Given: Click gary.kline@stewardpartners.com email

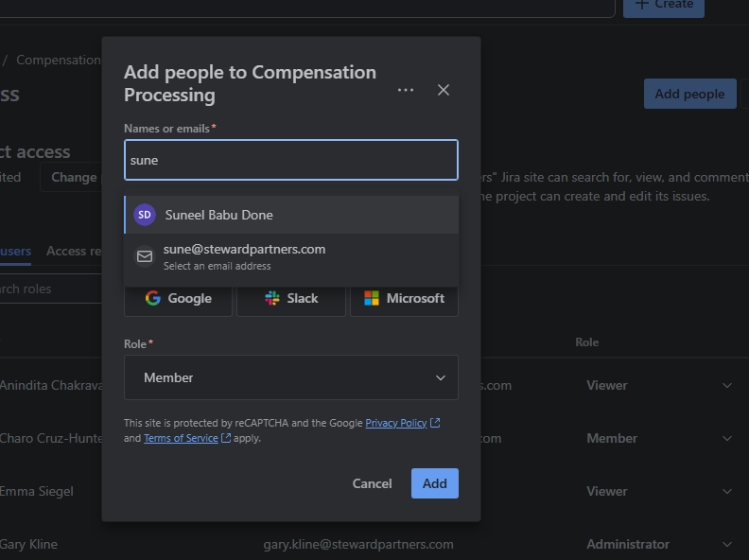Looking at the screenshot, I should point(358,545).
